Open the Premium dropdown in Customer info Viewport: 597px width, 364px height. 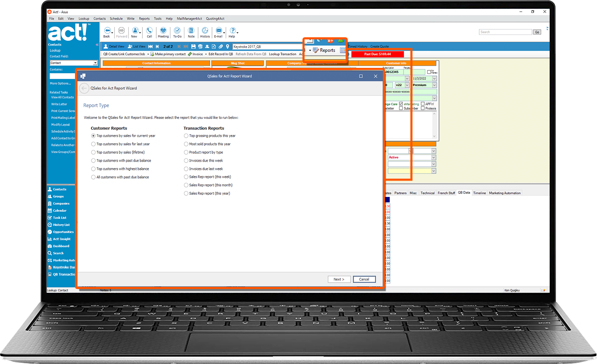click(434, 85)
